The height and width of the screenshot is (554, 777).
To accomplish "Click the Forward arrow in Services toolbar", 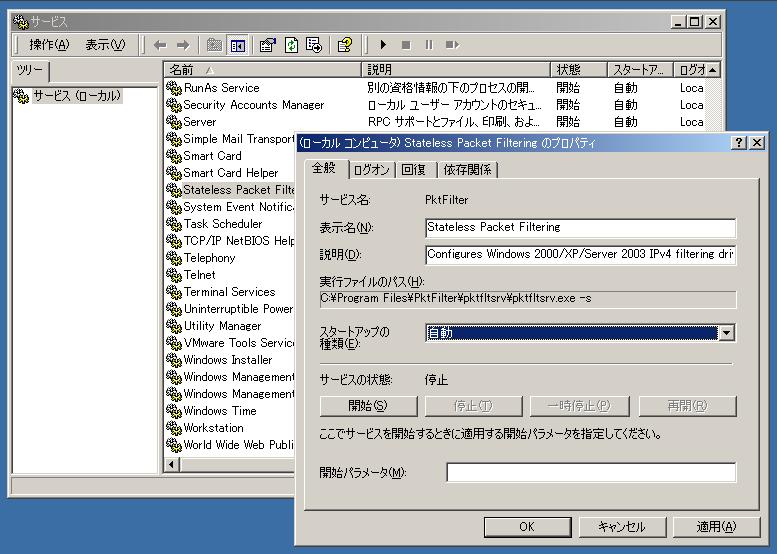I will [183, 45].
